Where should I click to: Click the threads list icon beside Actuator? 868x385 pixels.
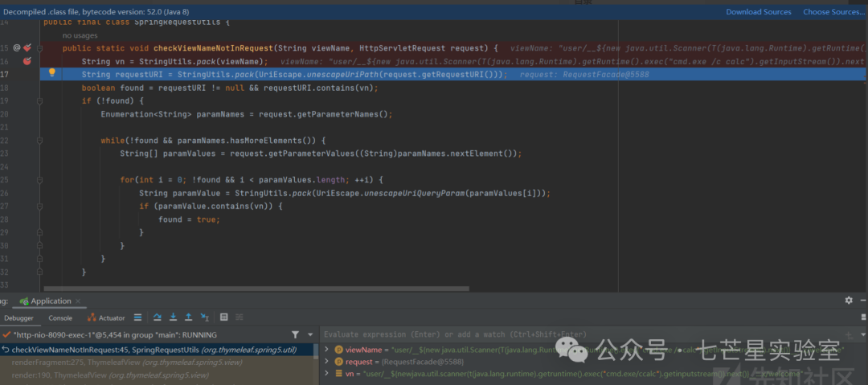138,317
